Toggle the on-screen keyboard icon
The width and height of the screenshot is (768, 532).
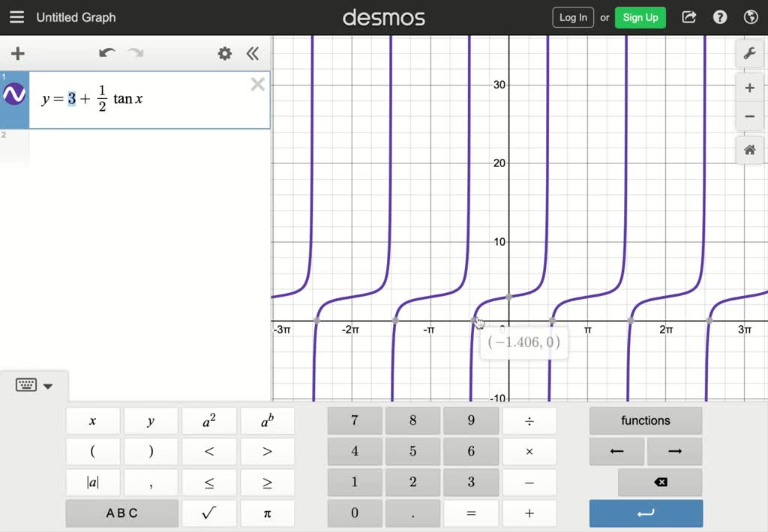coord(25,384)
